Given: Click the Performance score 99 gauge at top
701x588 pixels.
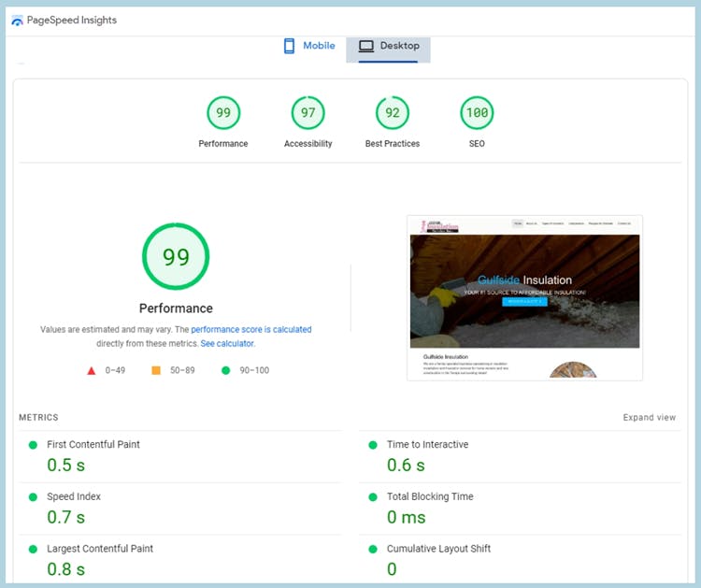Looking at the screenshot, I should [x=223, y=113].
